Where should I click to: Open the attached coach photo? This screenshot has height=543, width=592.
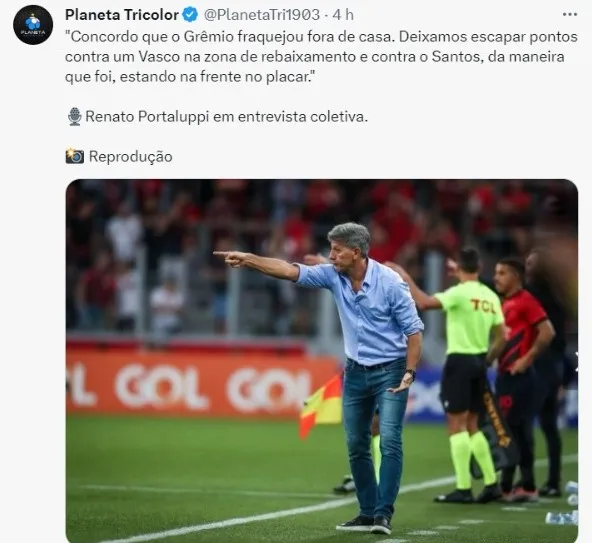pos(322,361)
